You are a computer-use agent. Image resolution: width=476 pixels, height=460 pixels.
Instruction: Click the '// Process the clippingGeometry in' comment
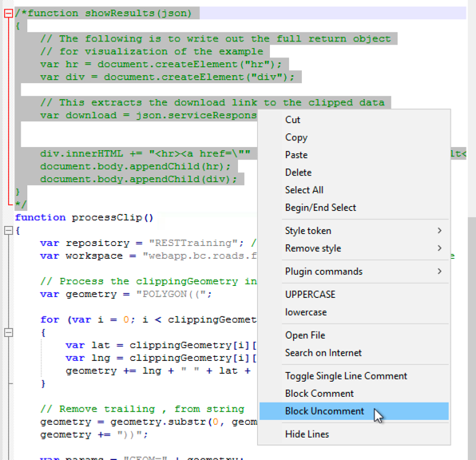click(149, 281)
